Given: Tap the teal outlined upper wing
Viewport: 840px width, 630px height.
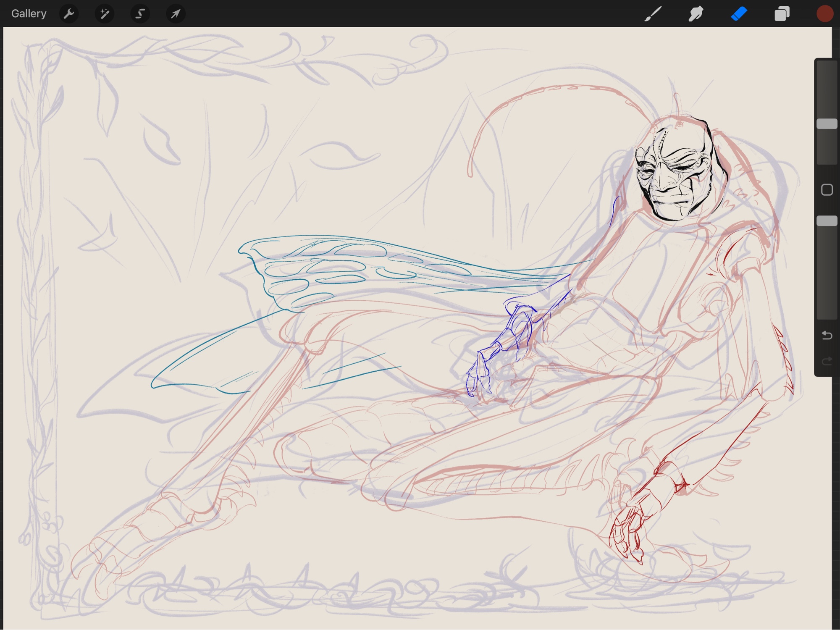Looking at the screenshot, I should (x=319, y=269).
